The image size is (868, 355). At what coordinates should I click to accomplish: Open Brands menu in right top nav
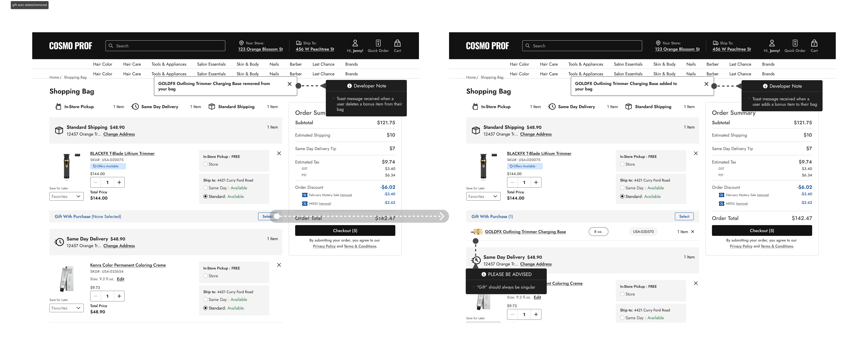768,64
